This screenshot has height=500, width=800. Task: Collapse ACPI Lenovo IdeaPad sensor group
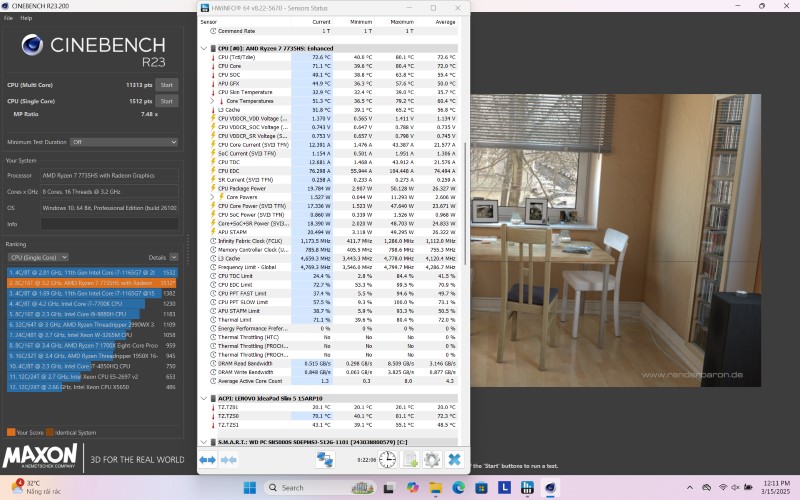[204, 398]
